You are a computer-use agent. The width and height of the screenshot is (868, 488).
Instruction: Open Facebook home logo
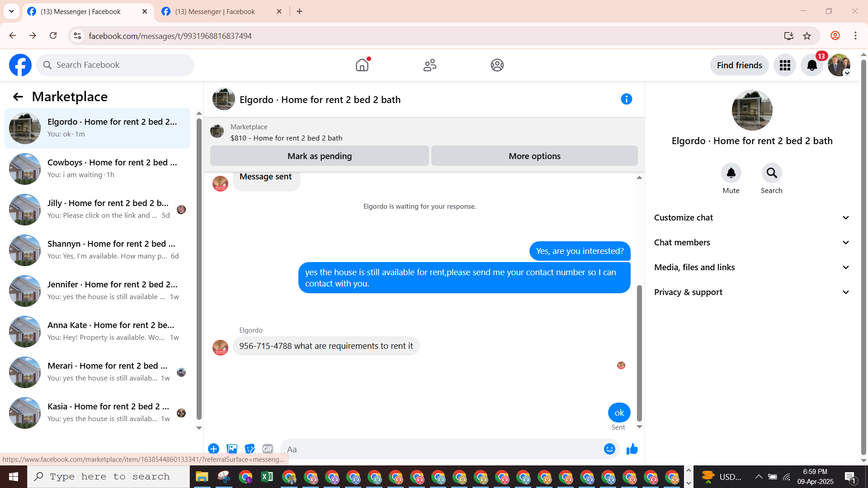[x=20, y=65]
